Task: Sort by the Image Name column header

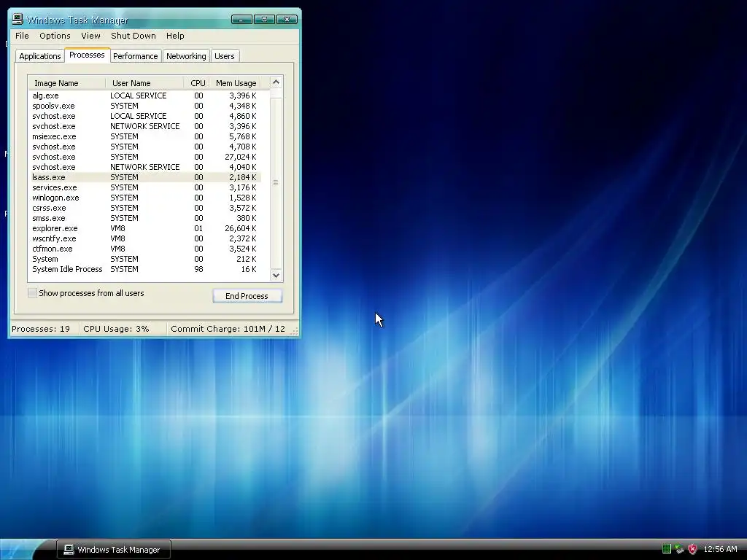Action: (x=66, y=83)
